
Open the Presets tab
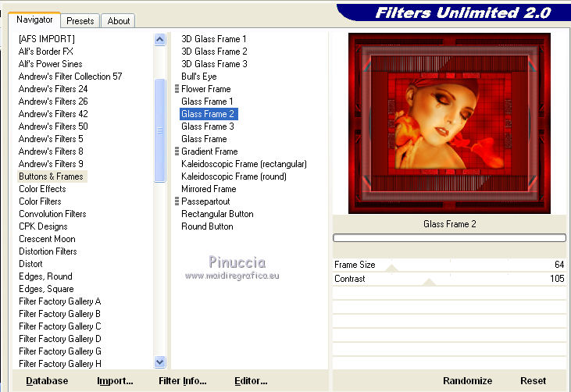80,21
